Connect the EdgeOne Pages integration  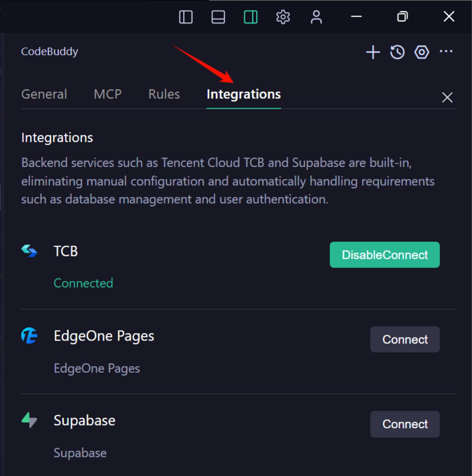(405, 339)
